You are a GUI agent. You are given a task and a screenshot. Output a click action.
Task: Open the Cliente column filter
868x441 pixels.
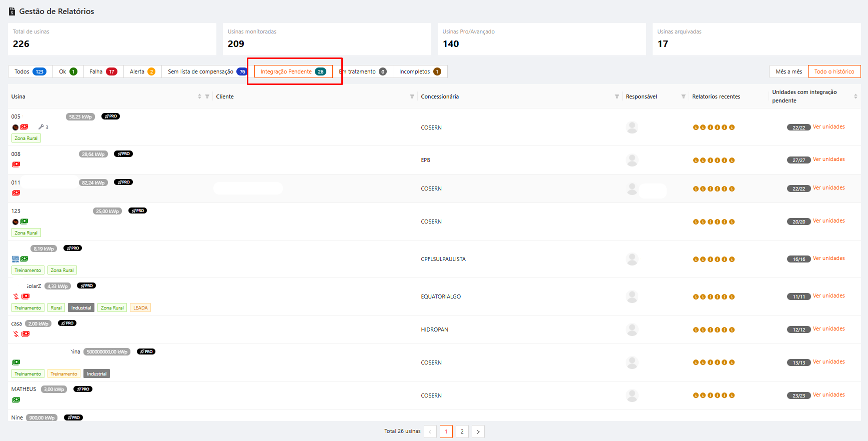point(412,96)
